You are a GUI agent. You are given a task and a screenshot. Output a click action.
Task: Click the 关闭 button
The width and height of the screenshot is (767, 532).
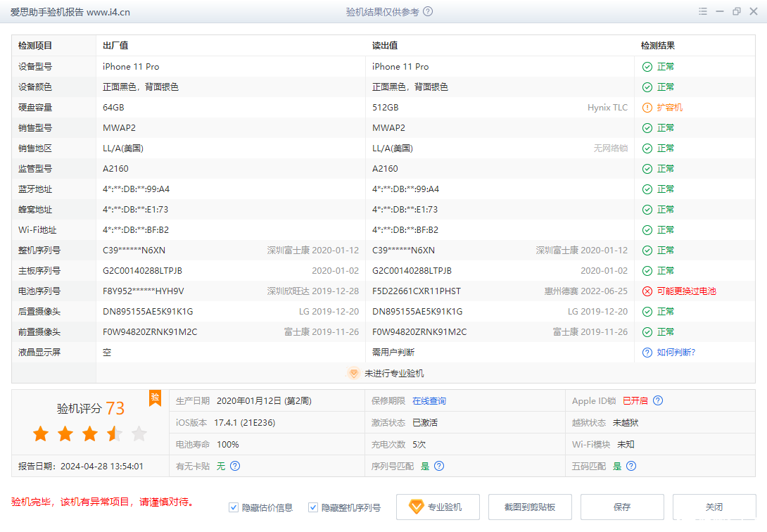click(714, 507)
